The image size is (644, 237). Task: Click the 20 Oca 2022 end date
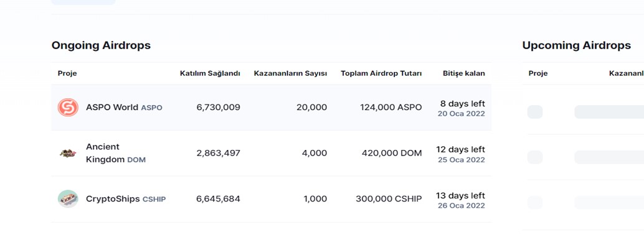click(462, 114)
